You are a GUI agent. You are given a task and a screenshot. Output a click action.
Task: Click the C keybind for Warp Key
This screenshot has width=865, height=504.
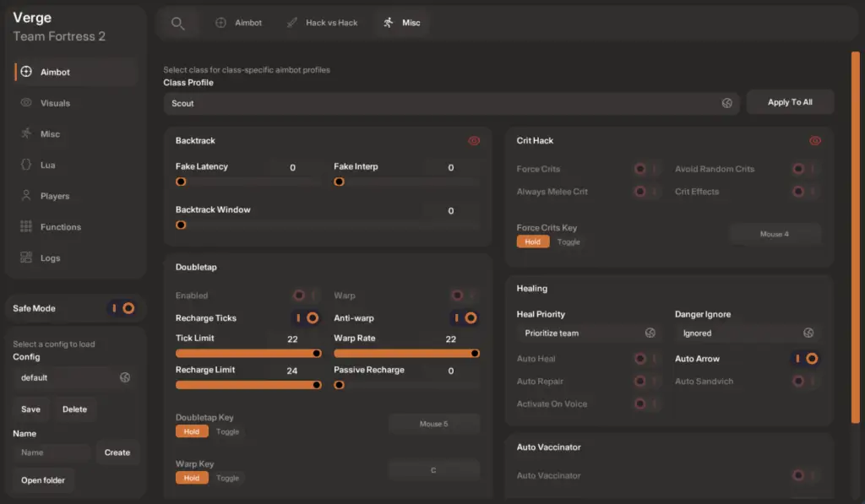(x=433, y=470)
